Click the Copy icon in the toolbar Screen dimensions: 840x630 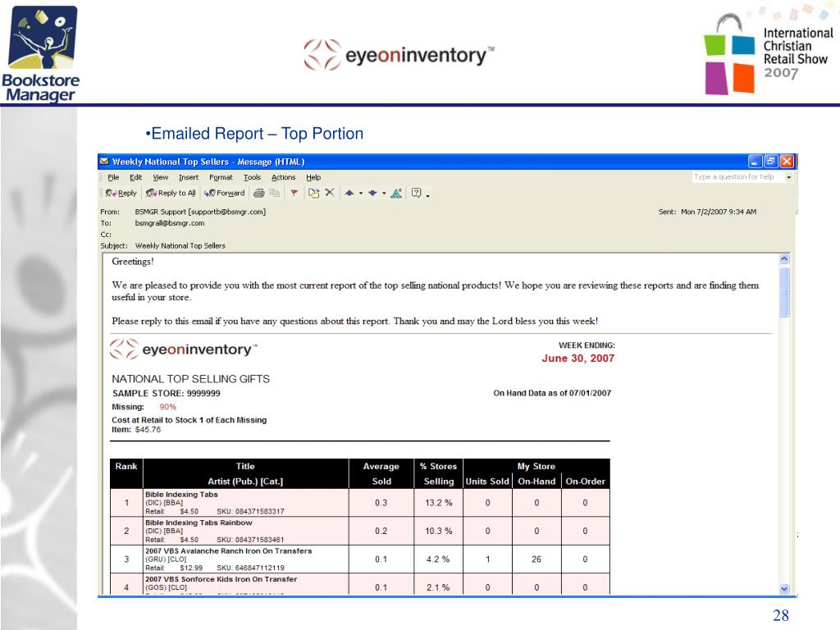[x=274, y=193]
